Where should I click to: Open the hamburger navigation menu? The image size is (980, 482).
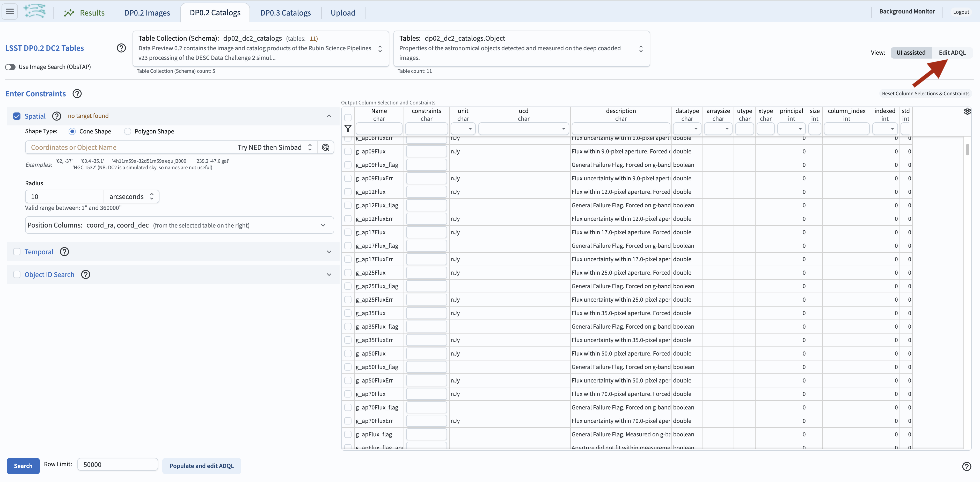[10, 11]
